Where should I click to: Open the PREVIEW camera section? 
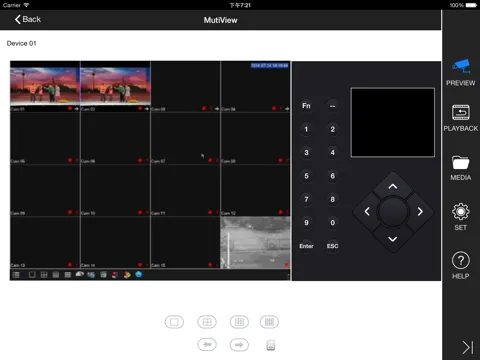pyautogui.click(x=461, y=73)
